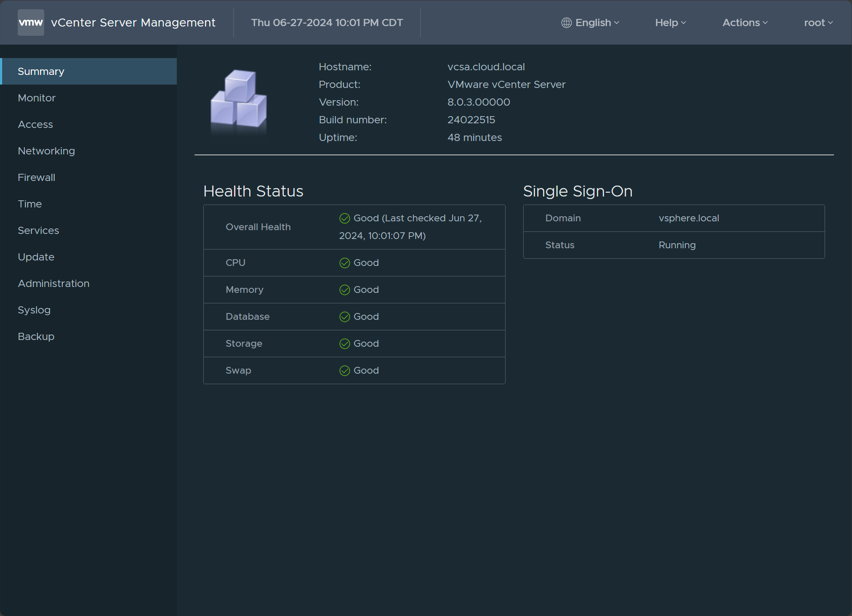Click the Memory good status check icon
Image resolution: width=852 pixels, height=616 pixels.
[344, 290]
